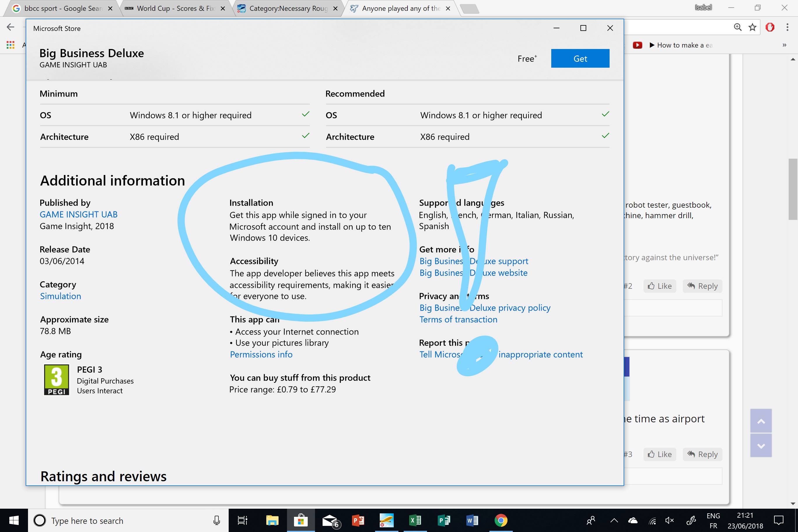798x532 pixels.
Task: Switch to the World Cup Scores tab
Action: click(175, 8)
